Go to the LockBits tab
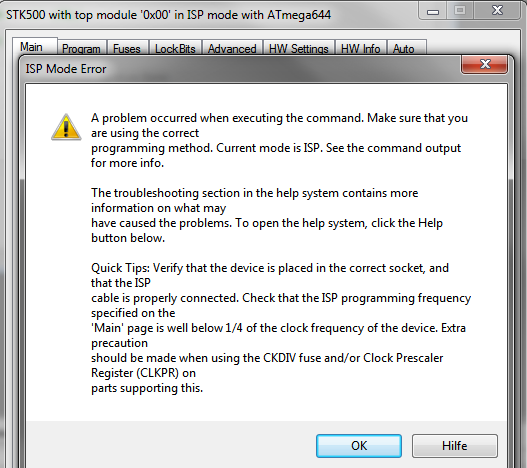527x468 pixels. tap(175, 49)
